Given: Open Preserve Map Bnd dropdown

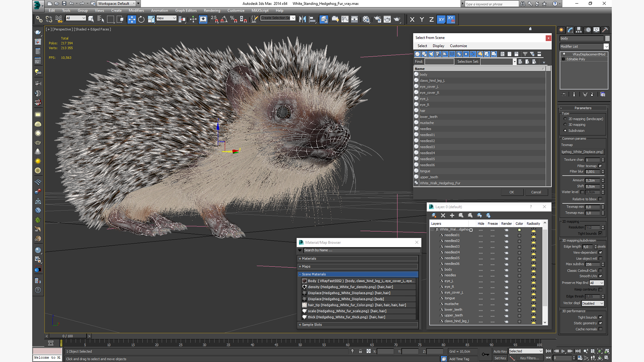Looking at the screenshot, I should coord(597,283).
